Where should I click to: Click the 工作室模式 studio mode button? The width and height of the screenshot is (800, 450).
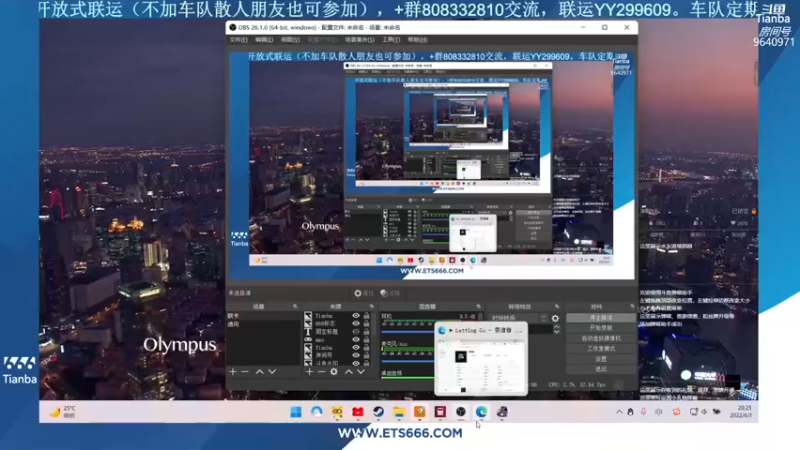(601, 348)
